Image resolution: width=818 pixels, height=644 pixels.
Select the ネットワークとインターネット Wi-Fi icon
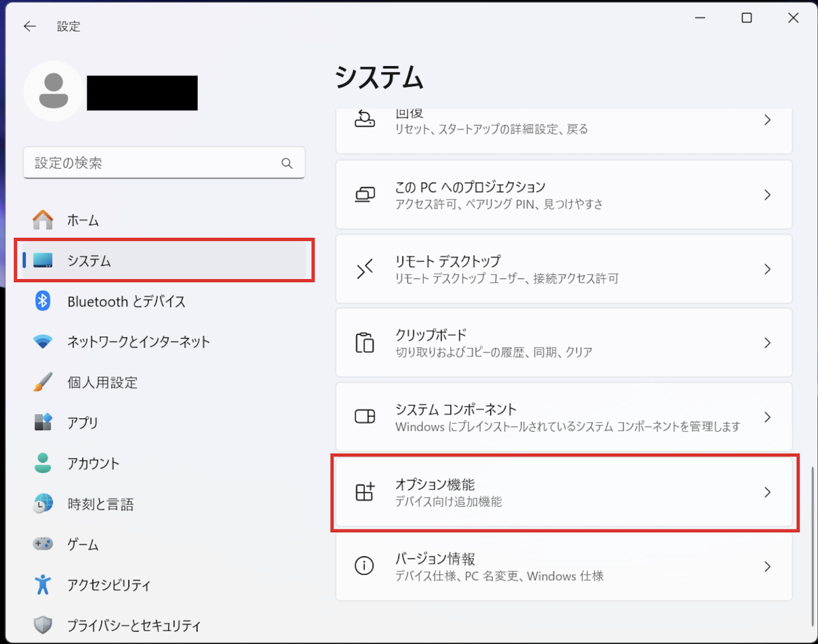(x=43, y=342)
